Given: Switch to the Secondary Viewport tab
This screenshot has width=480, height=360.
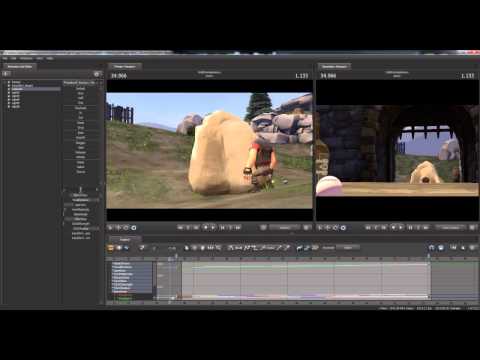Looking at the screenshot, I should coord(334,66).
